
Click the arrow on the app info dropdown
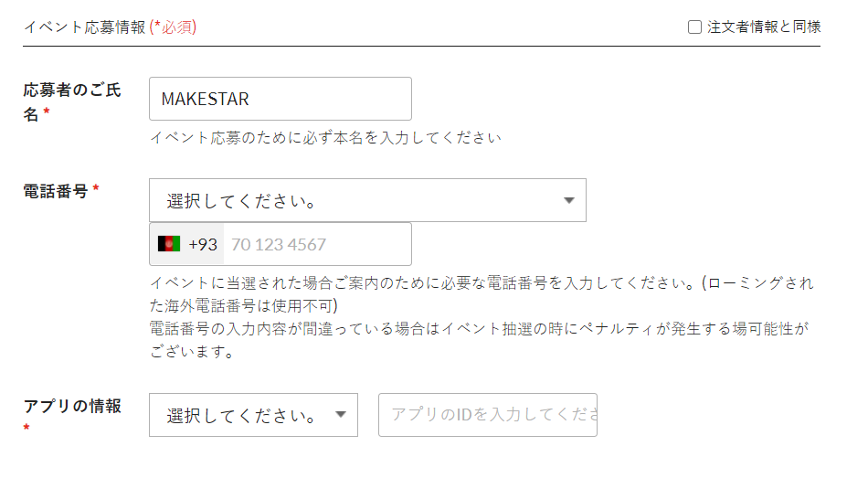(341, 415)
